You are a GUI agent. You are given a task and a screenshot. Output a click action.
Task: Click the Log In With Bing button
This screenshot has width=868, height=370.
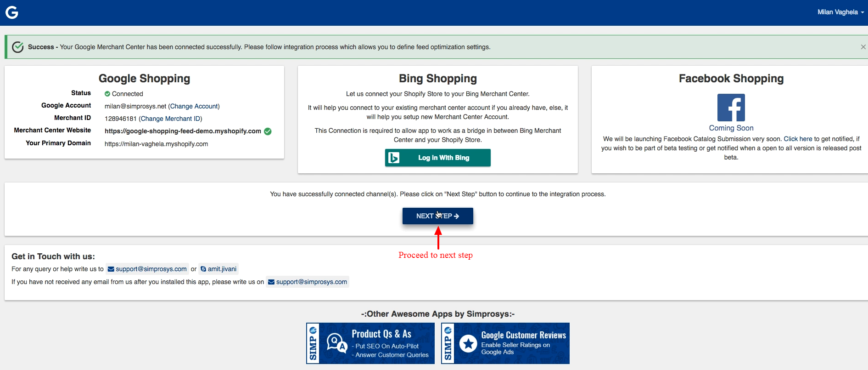(x=438, y=158)
